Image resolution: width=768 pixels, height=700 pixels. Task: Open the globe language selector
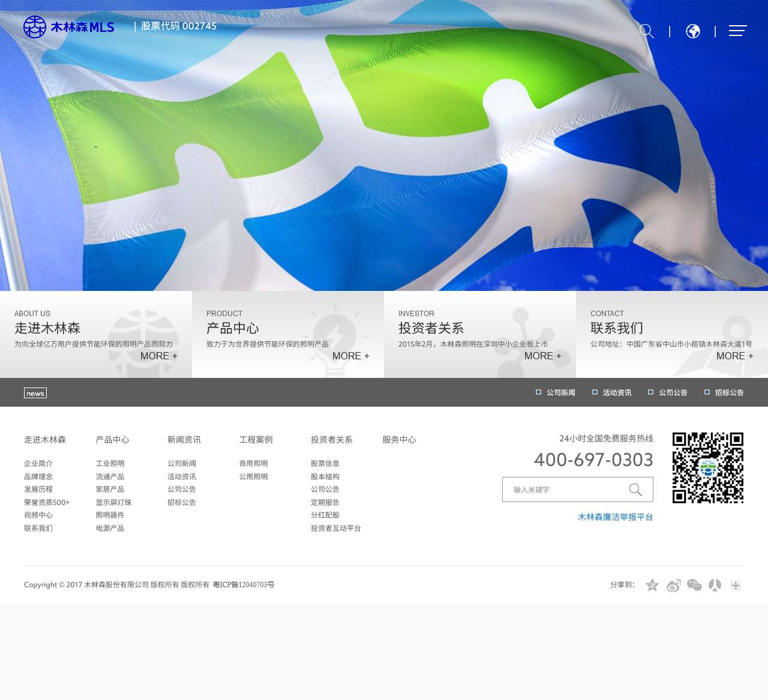[x=693, y=31]
